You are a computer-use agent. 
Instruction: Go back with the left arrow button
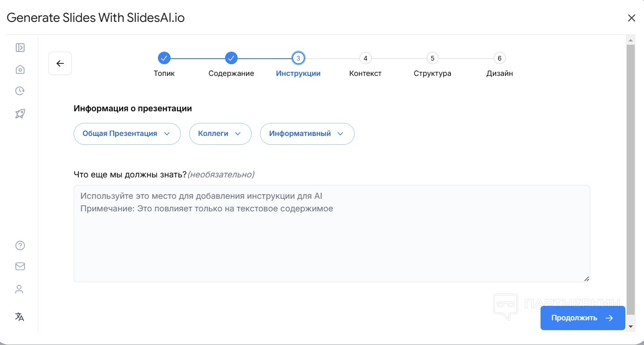(x=60, y=63)
